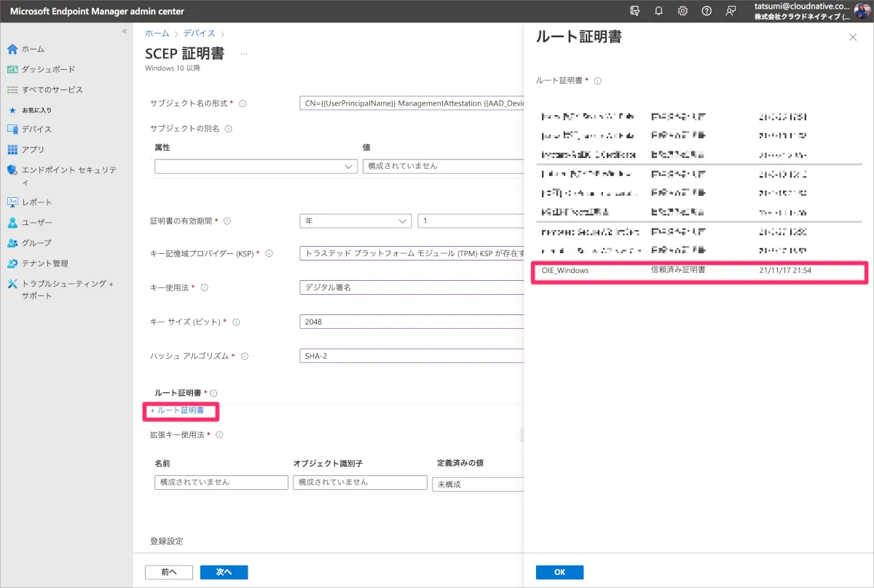Screen dimensions: 874x588
Task: Click the notifications bell icon
Action: click(x=658, y=11)
